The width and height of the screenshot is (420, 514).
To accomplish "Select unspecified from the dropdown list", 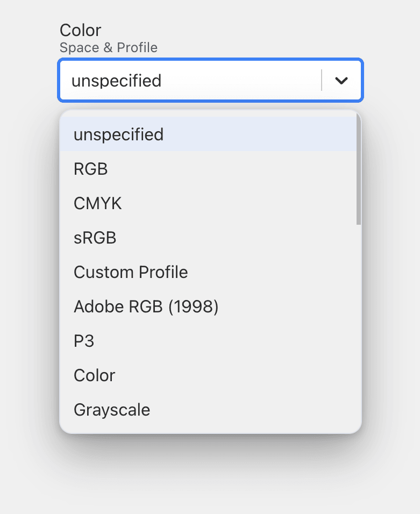I will click(x=118, y=134).
